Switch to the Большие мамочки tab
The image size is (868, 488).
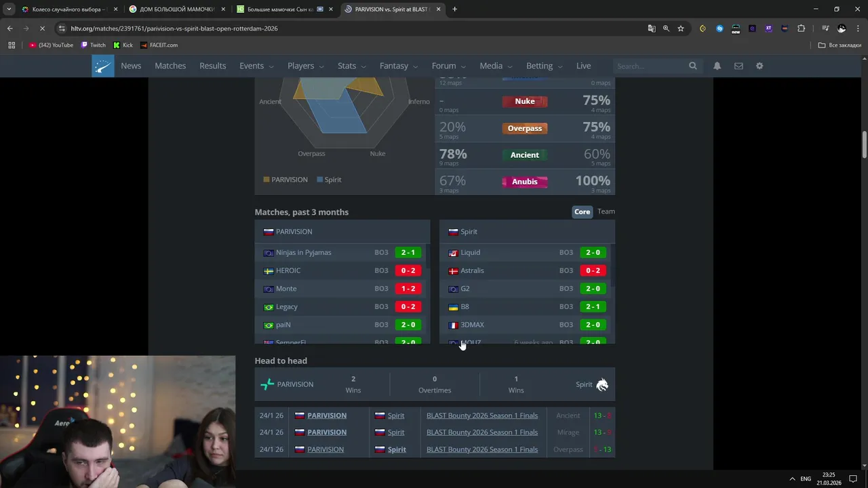coord(283,9)
